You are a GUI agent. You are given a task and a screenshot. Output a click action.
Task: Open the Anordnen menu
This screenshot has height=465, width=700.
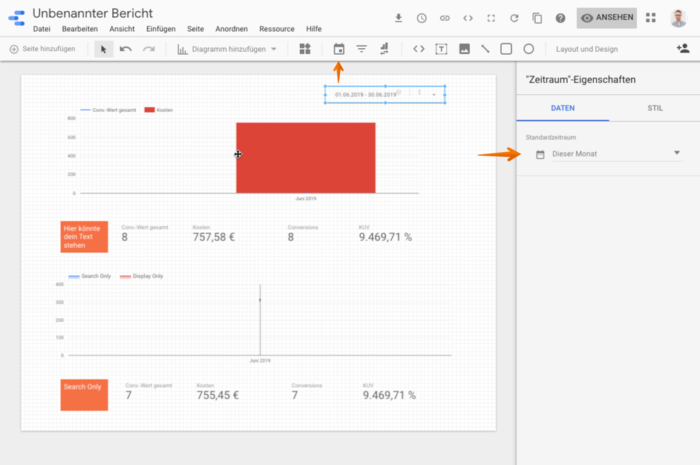[x=231, y=29]
